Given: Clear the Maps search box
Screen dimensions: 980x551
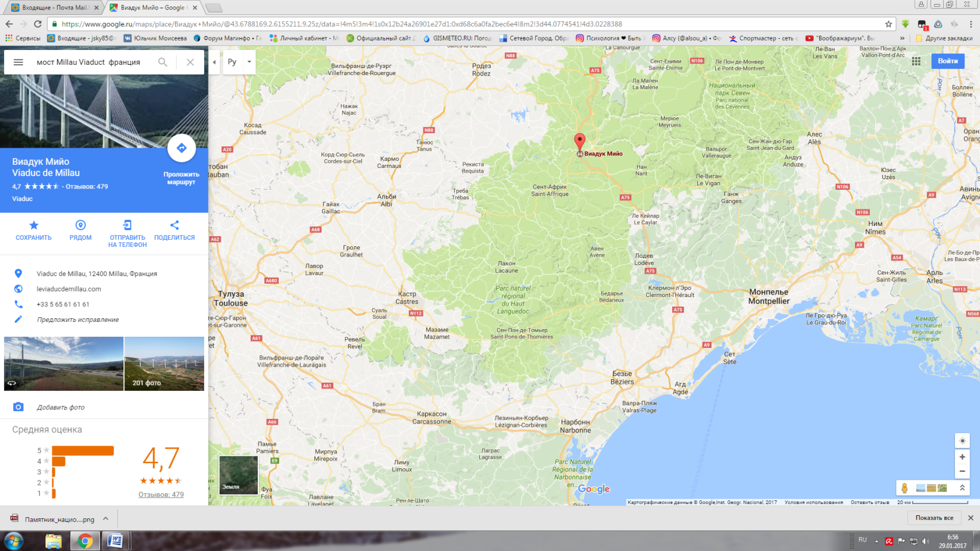Looking at the screenshot, I should point(190,62).
